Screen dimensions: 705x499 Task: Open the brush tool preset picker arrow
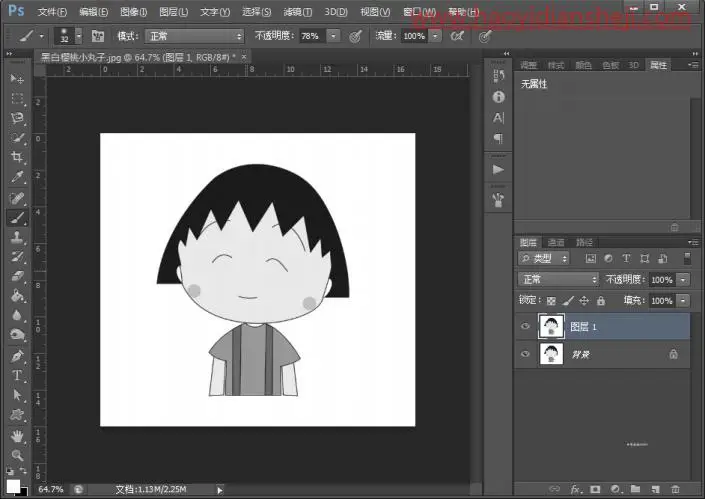point(41,36)
